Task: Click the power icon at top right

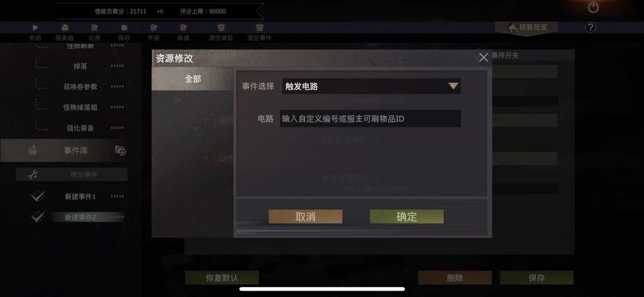Action: point(593,8)
